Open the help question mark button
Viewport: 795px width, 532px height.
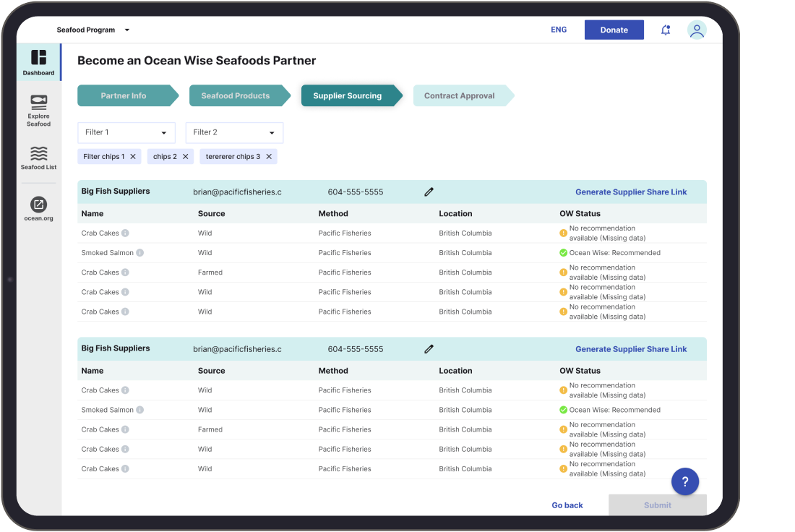click(x=685, y=481)
